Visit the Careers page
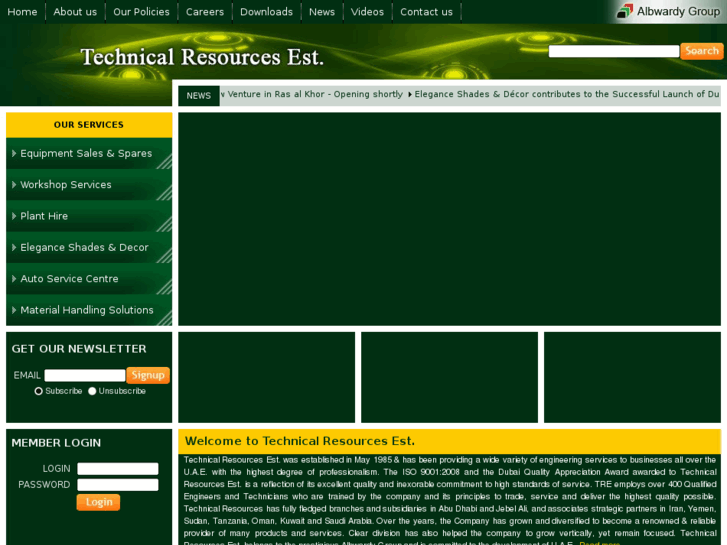This screenshot has height=545, width=727. [204, 12]
